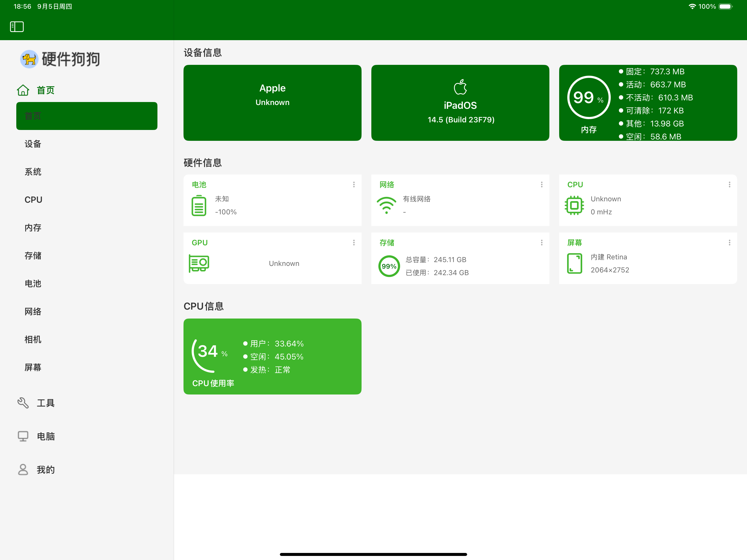Open the storage card more menu
This screenshot has height=560, width=747.
click(x=542, y=242)
